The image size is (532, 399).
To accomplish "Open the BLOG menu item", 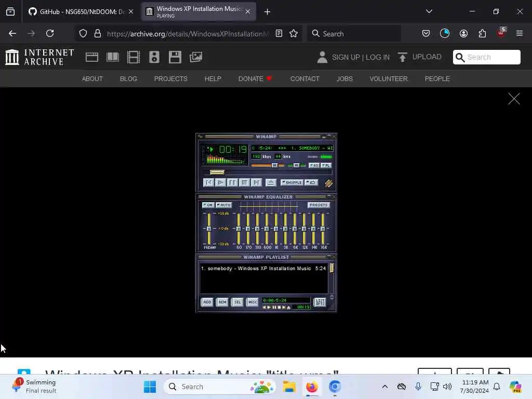I will 128,79.
